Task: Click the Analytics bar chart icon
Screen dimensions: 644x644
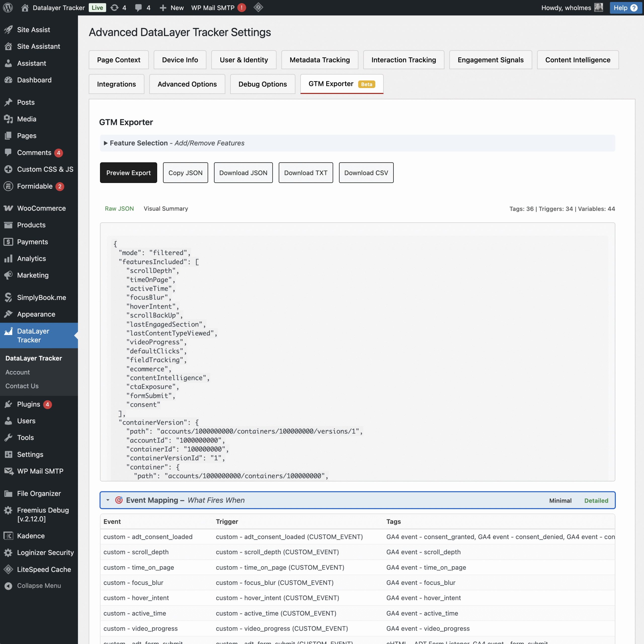Action: click(x=8, y=259)
